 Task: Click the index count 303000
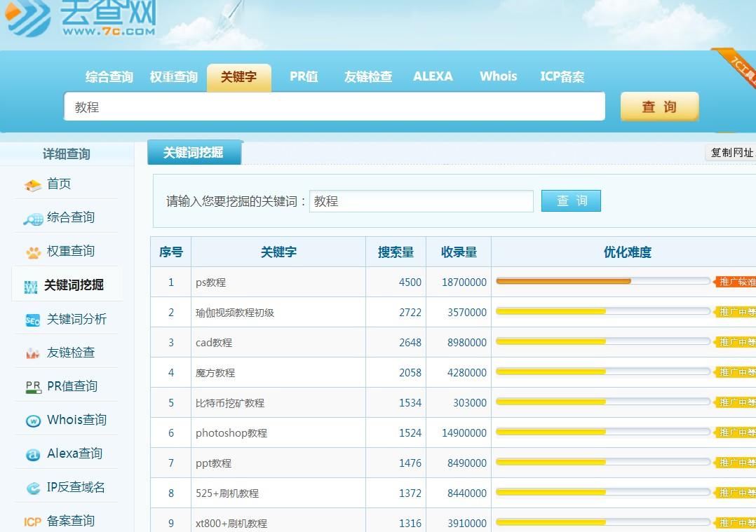tap(470, 403)
